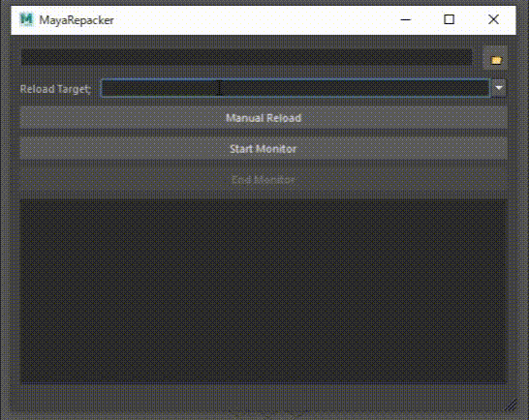Start monitoring with the Start Monitor button
Viewport: 529px width, 420px height.
(x=264, y=149)
